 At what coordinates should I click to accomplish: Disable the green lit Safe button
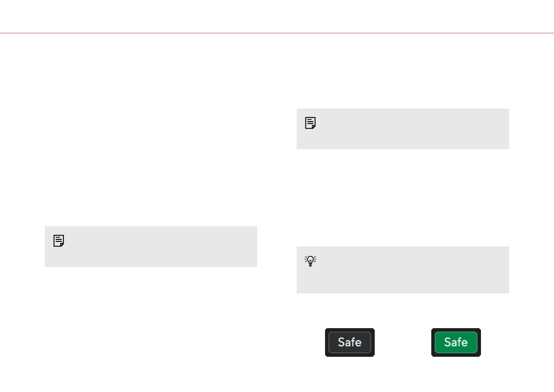click(456, 342)
